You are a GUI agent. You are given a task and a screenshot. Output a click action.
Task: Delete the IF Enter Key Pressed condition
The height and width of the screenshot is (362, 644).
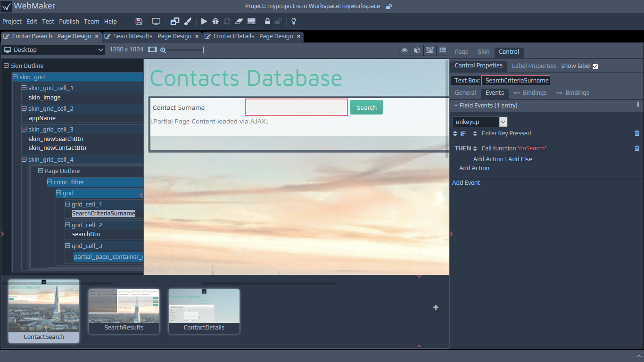coord(637,133)
